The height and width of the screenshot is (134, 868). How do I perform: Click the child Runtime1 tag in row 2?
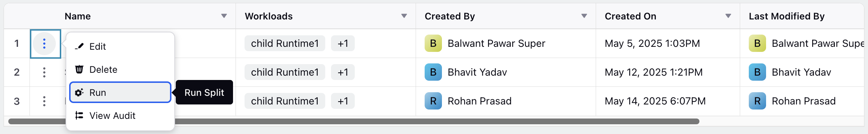pos(285,72)
